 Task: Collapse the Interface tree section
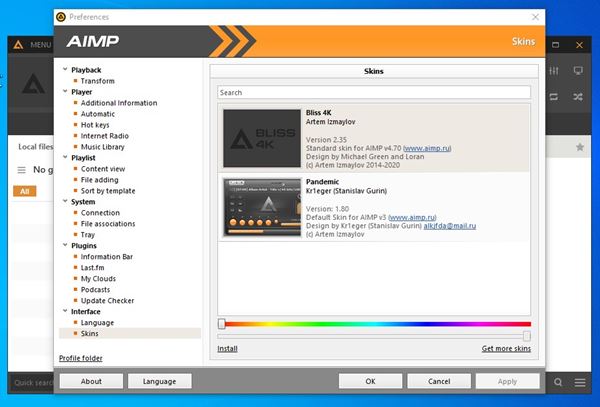click(65, 311)
